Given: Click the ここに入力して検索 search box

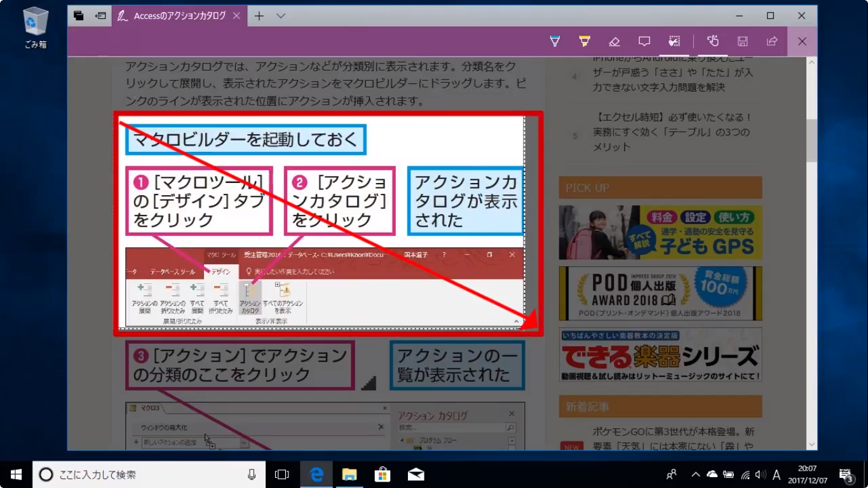Looking at the screenshot, I should pos(149,475).
